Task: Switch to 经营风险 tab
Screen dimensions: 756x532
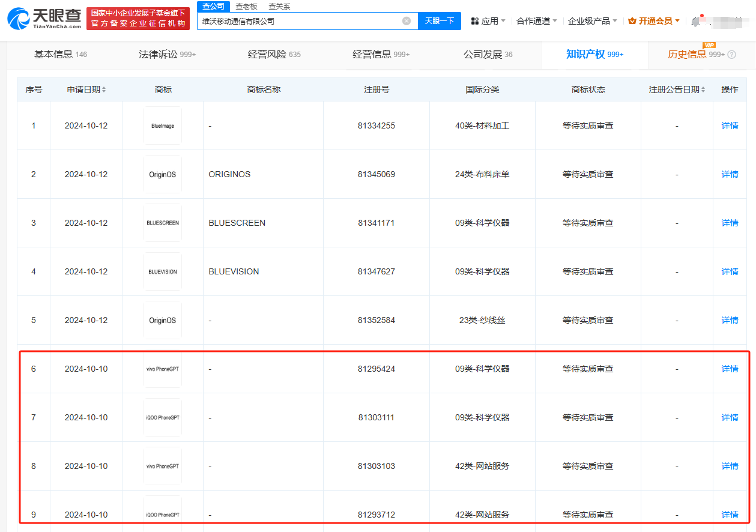Action: 274,55
